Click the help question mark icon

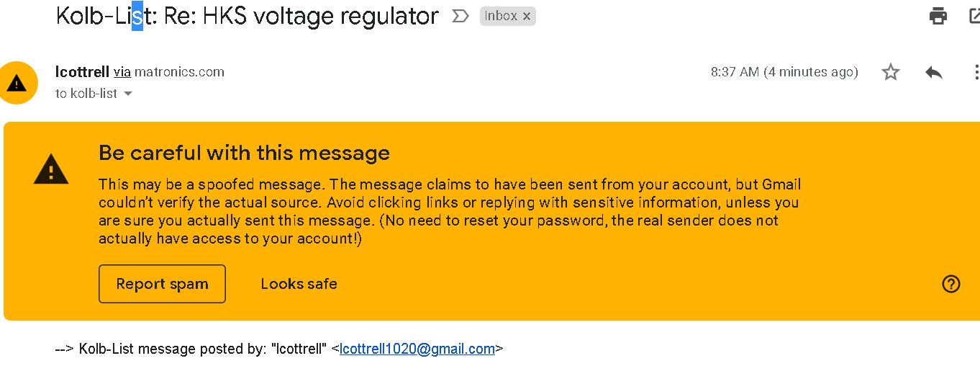point(950,284)
